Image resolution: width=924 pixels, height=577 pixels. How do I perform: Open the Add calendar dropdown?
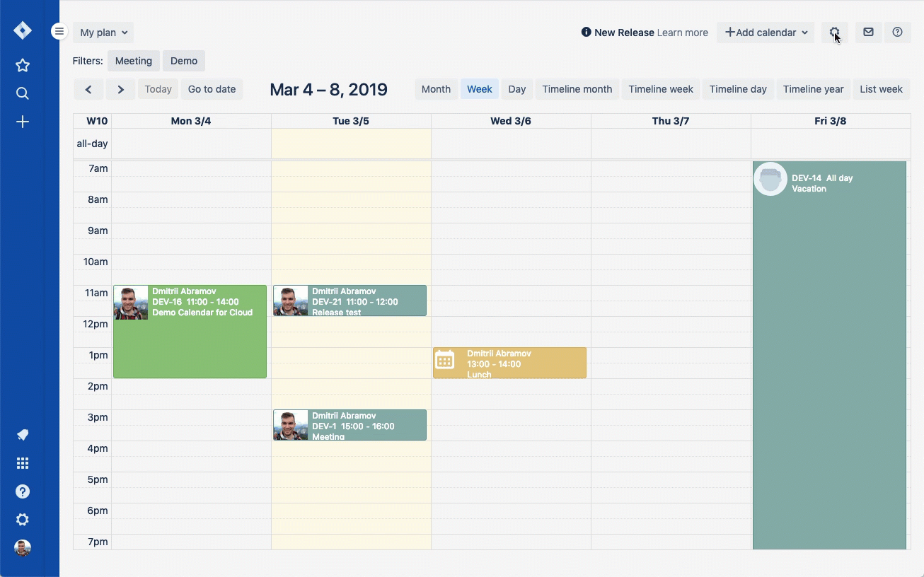766,33
